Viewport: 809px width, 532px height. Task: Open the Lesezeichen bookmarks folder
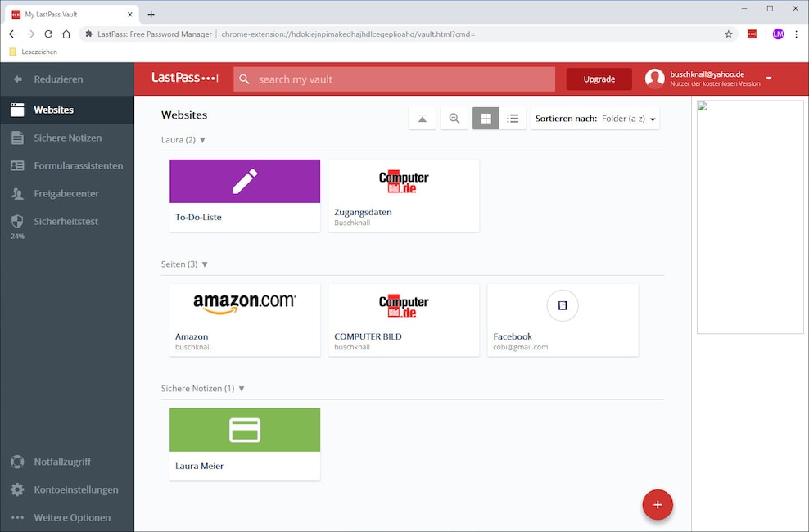[x=33, y=52]
